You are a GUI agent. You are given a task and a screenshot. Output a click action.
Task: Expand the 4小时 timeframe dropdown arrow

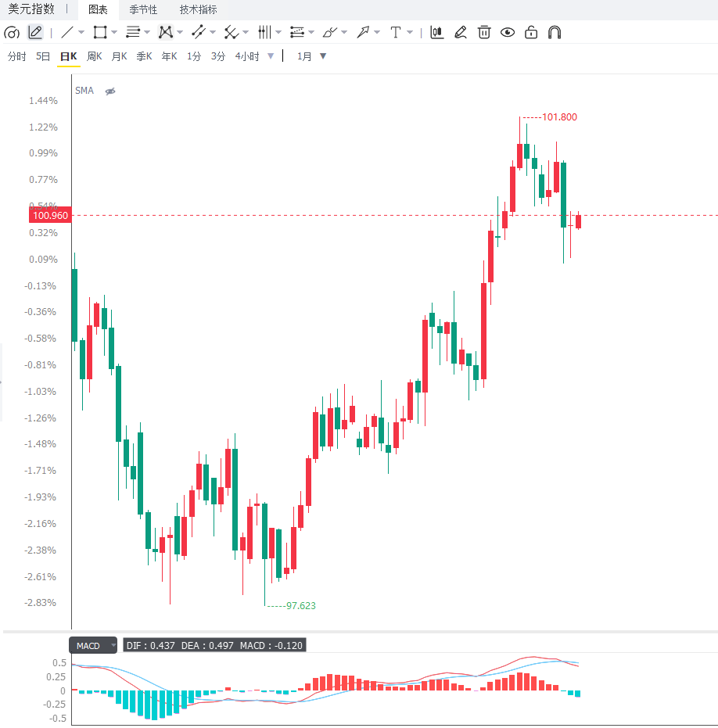pos(271,56)
